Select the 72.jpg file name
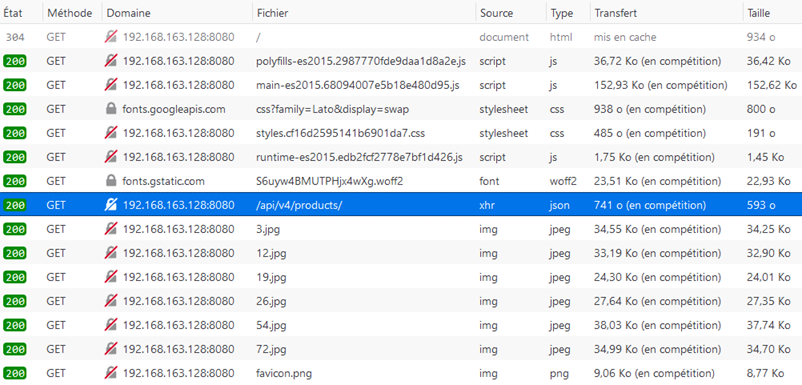Screen dimensions: 802x385 tap(271, 349)
